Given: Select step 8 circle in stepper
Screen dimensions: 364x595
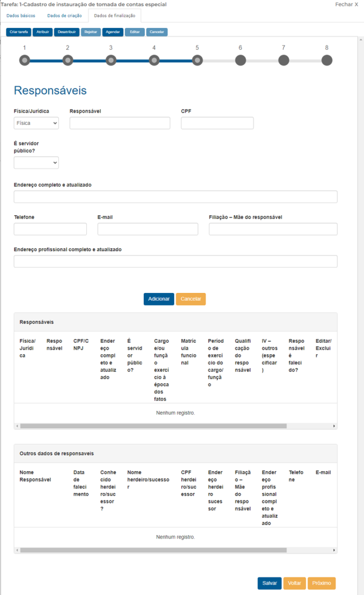Looking at the screenshot, I should tap(327, 60).
